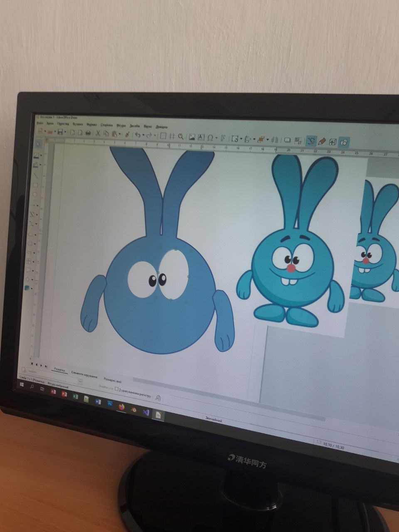Click the Glue points pencil icon
Image resolution: width=399 pixels, height=532 pixels.
pyautogui.click(x=322, y=141)
